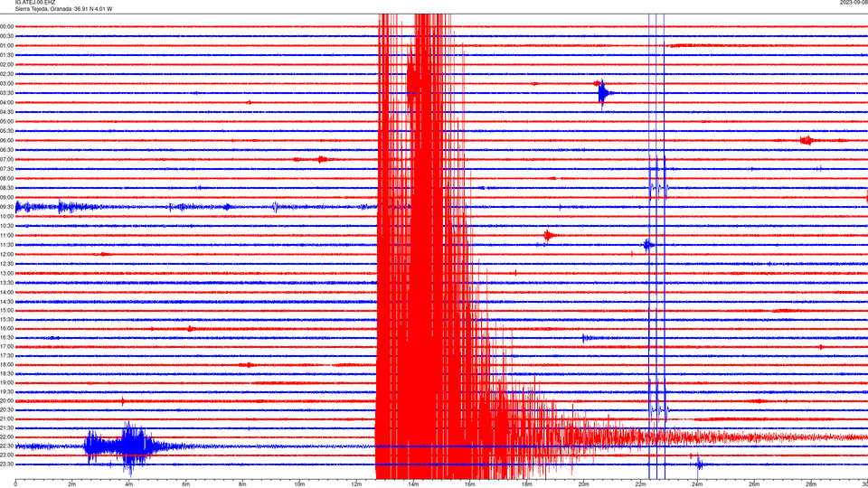The height and width of the screenshot is (488, 868).
Task: Click the 13:00 time label
Action: (6, 273)
